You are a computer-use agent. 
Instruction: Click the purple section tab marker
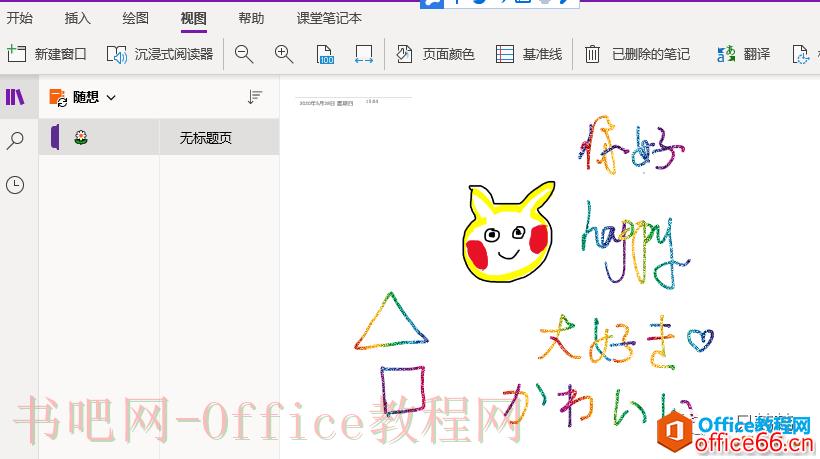click(55, 137)
